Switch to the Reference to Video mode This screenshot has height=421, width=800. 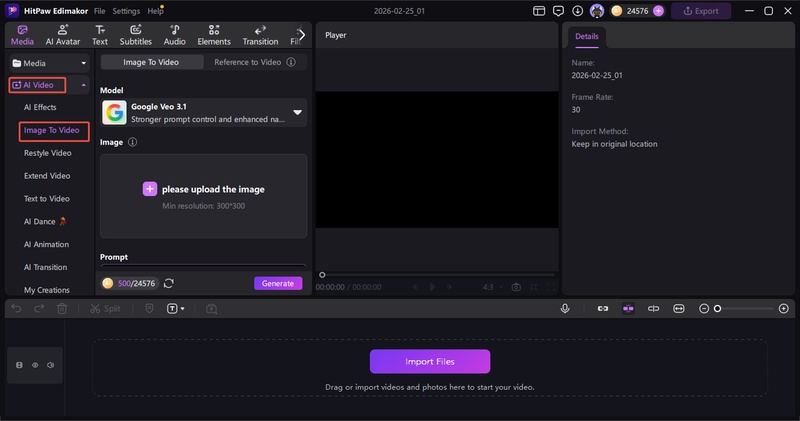pyautogui.click(x=247, y=62)
